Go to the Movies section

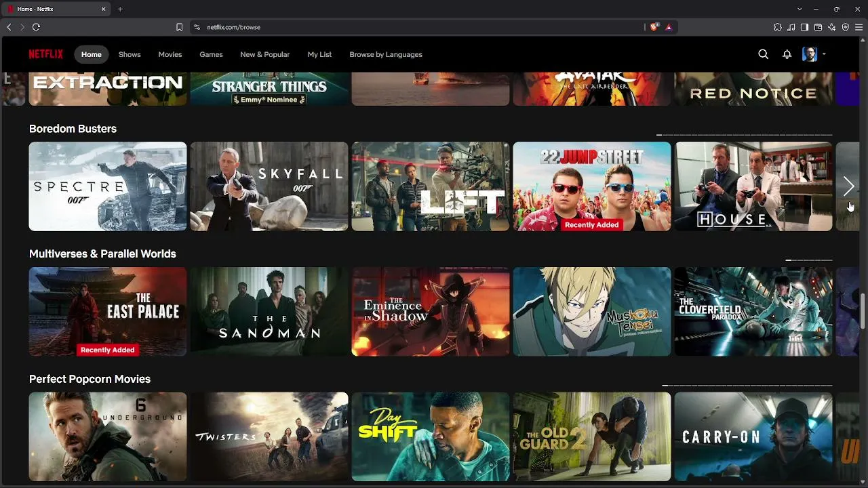(170, 54)
